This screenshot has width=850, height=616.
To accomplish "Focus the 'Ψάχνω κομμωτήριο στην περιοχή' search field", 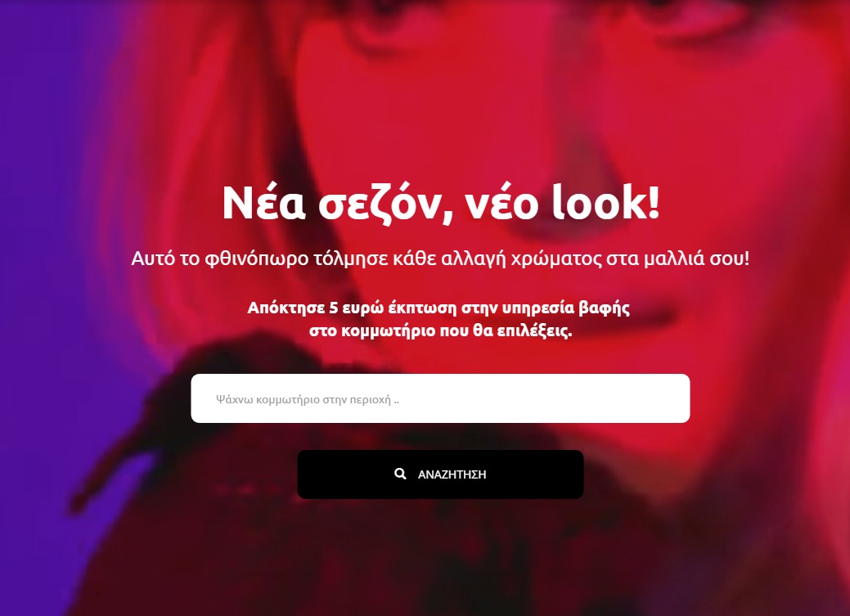I will coord(440,398).
